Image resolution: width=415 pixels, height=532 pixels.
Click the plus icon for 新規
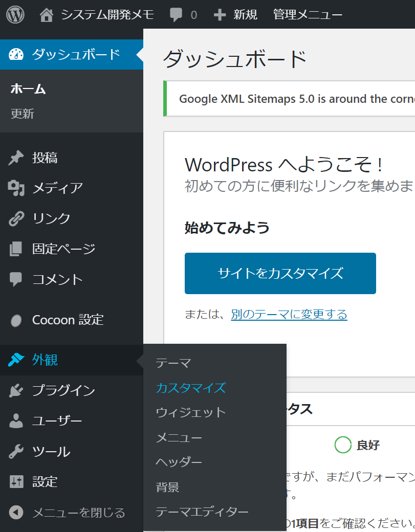click(220, 15)
